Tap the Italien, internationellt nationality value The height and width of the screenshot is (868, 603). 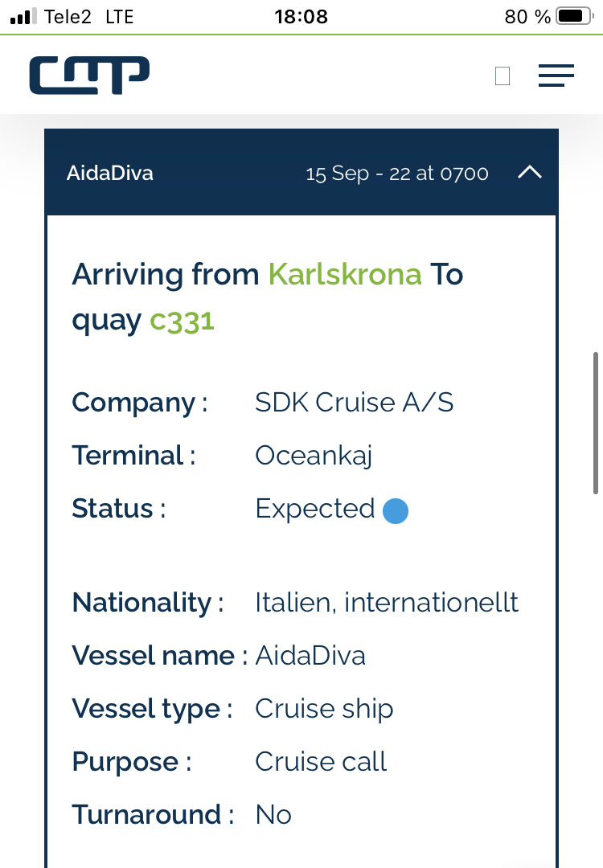[x=387, y=602]
